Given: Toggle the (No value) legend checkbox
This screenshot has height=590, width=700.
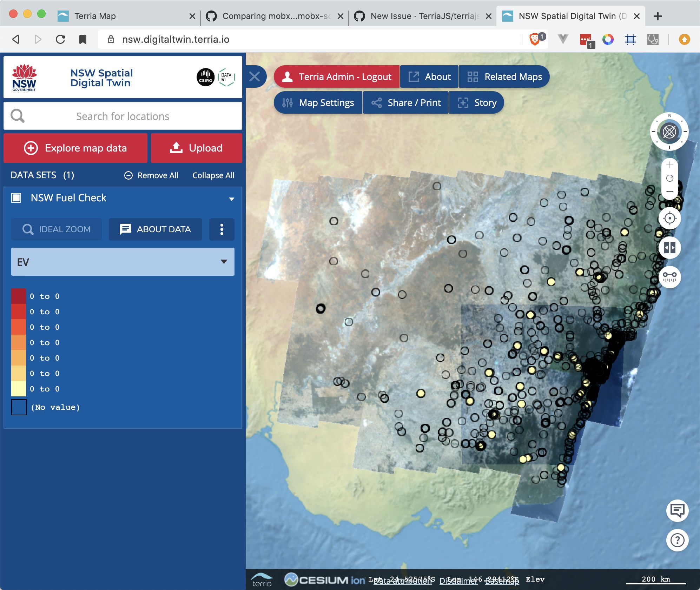Looking at the screenshot, I should [x=18, y=407].
